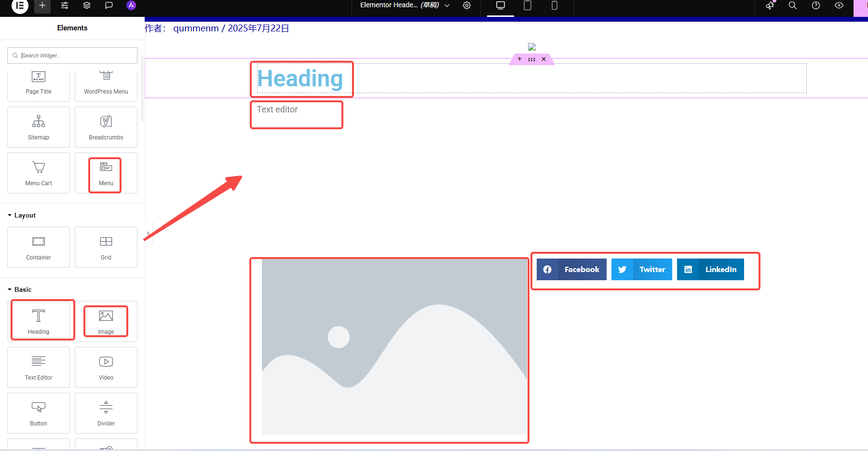This screenshot has height=451, width=868.
Task: Open the Finder search icon
Action: (x=792, y=6)
